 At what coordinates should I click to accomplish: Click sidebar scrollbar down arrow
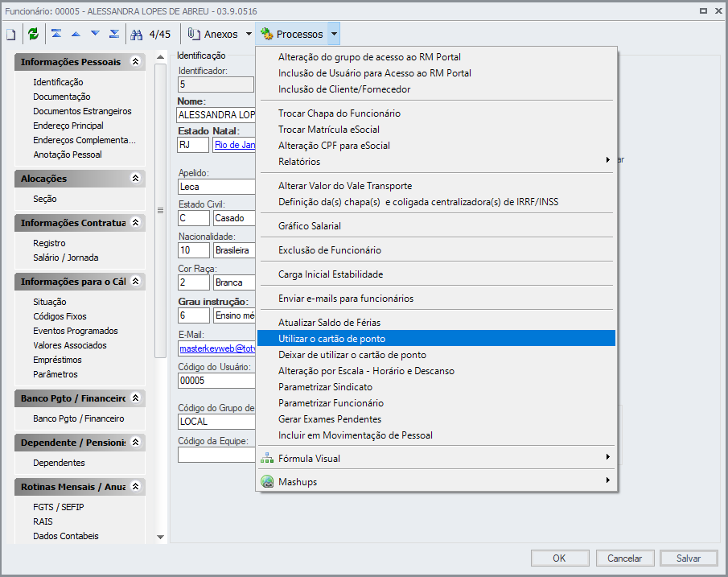pyautogui.click(x=161, y=537)
